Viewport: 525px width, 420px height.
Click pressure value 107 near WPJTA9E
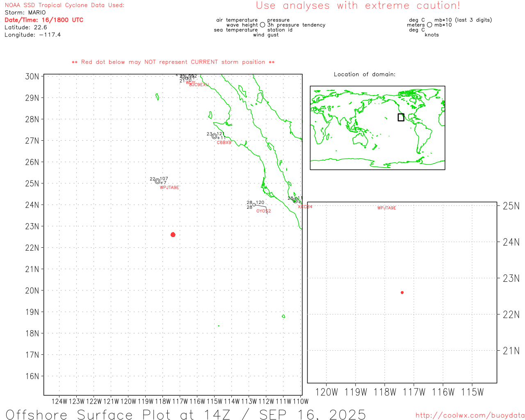[164, 179]
